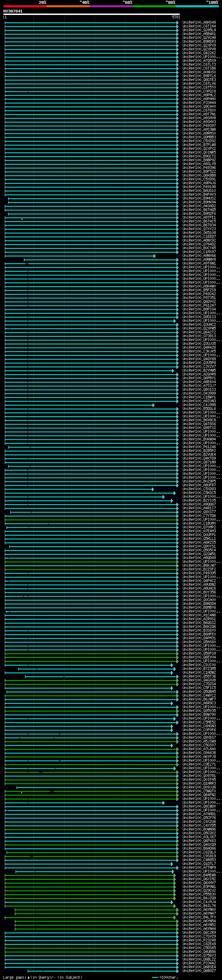Select label UniRef100_Q9MBB3

[x=199, y=137]
